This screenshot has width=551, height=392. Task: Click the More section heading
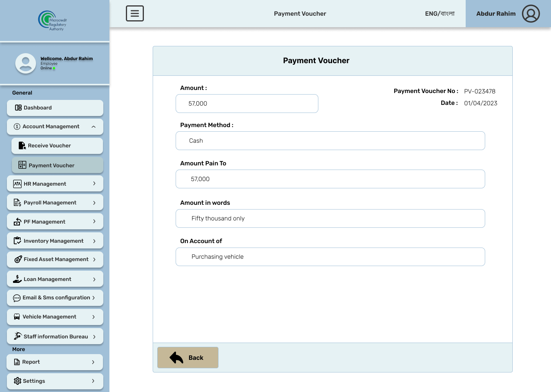18,349
